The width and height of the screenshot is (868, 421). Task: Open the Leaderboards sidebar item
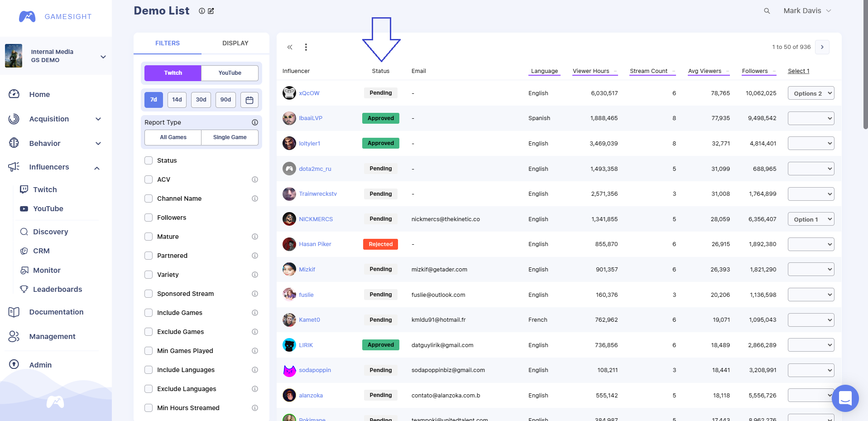tap(58, 289)
